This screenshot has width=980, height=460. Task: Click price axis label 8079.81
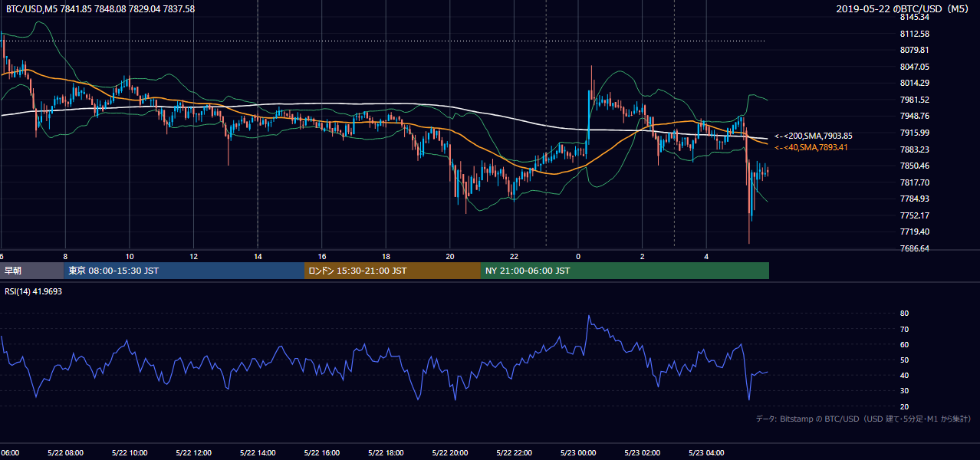(914, 50)
